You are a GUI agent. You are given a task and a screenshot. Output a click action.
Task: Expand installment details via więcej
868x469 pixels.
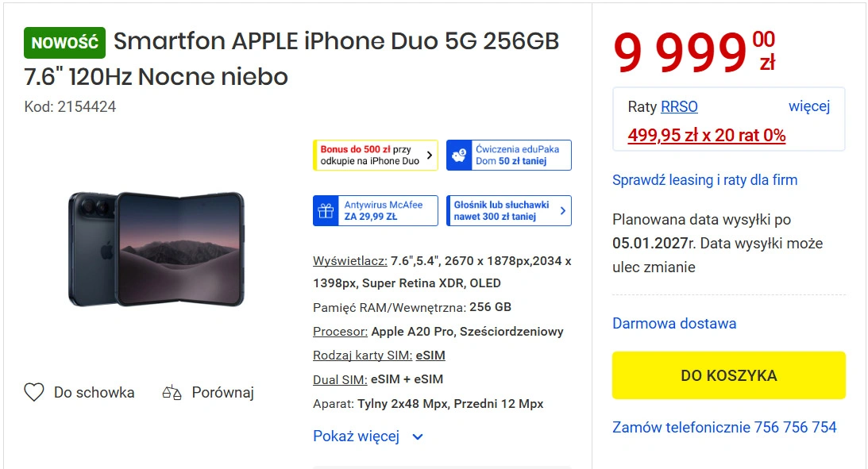coord(808,106)
